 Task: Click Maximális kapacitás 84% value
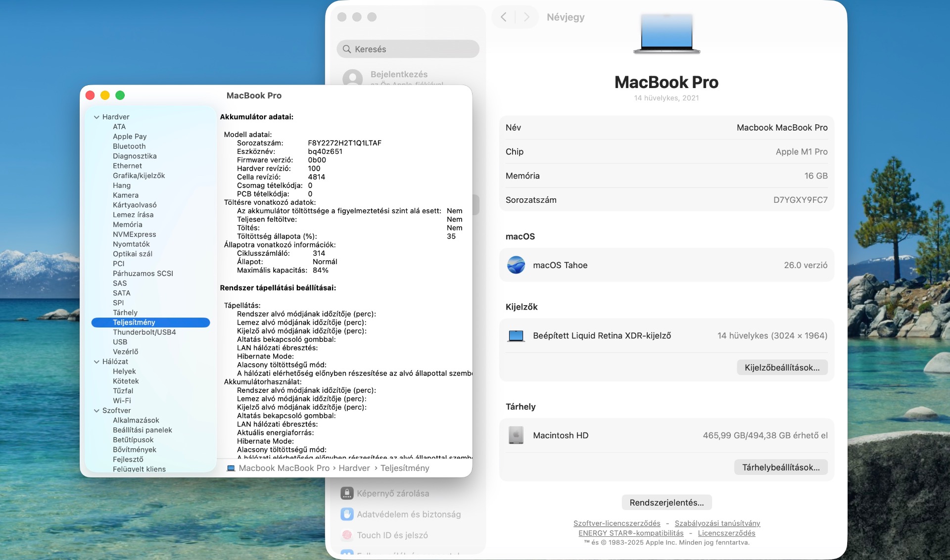pos(321,270)
